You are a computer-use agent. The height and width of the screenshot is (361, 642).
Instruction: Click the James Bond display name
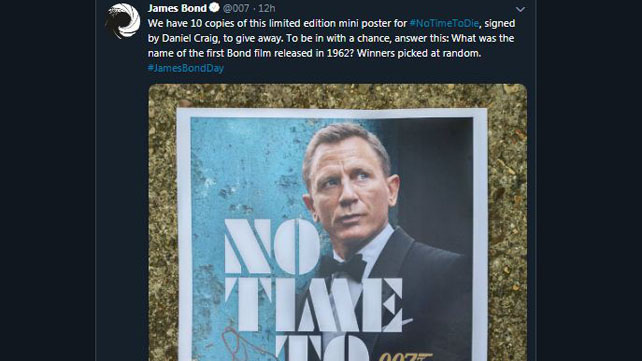click(x=177, y=8)
